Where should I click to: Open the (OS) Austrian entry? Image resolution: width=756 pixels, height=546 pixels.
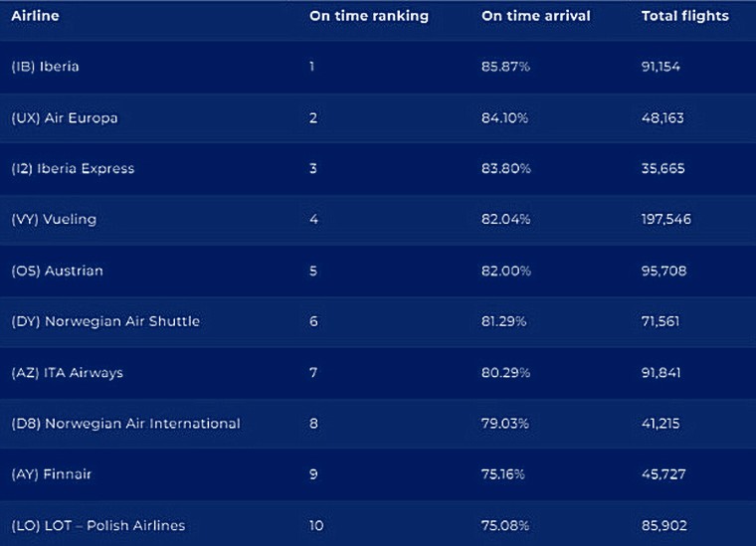click(57, 271)
